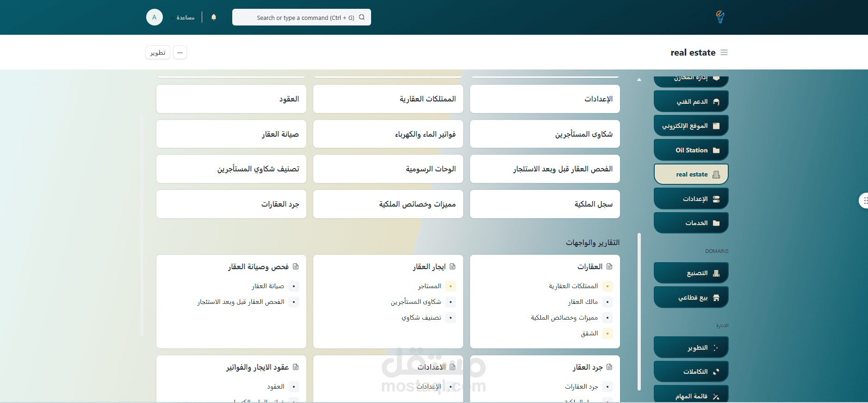Click the الموقع الإلكتروني sidebar icon

tap(716, 126)
